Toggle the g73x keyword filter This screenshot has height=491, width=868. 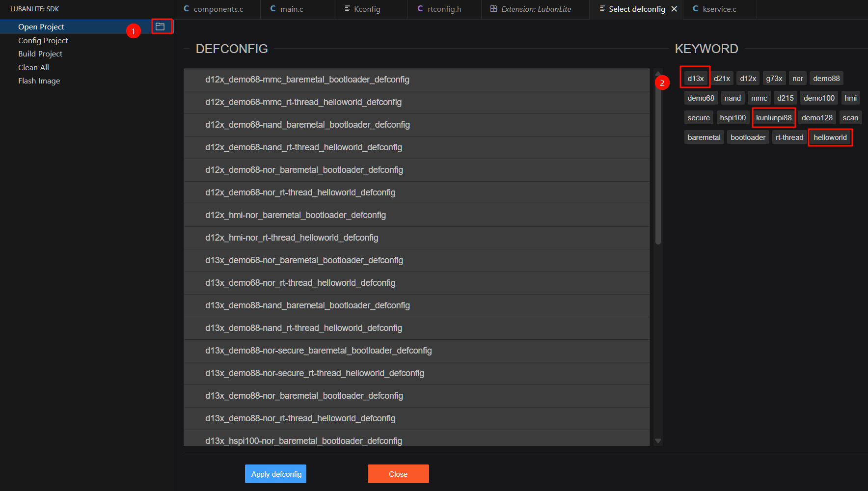(x=774, y=78)
